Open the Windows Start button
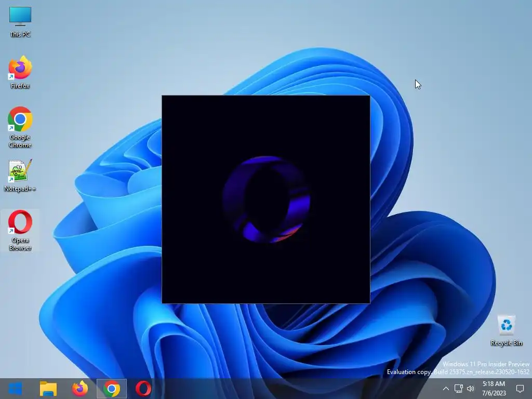 click(x=15, y=389)
